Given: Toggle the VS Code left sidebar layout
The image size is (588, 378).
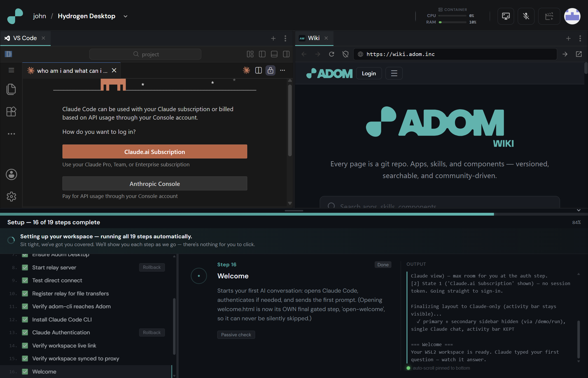Looking at the screenshot, I should pos(262,54).
